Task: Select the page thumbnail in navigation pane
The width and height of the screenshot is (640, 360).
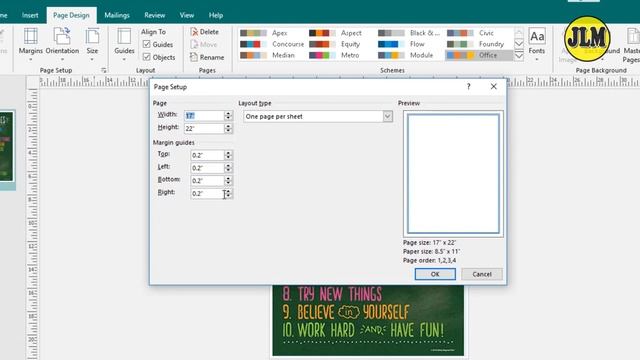Action: click(x=7, y=147)
